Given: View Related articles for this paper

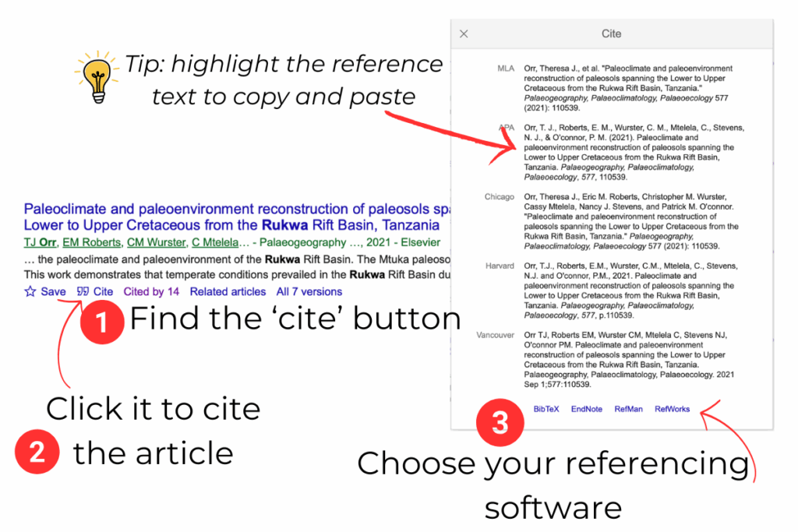Looking at the screenshot, I should 228,291.
